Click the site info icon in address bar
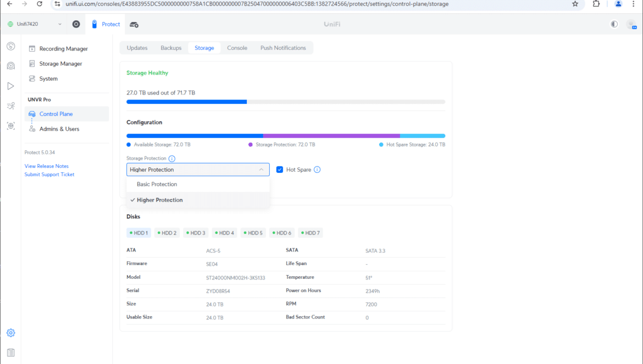 (x=57, y=4)
